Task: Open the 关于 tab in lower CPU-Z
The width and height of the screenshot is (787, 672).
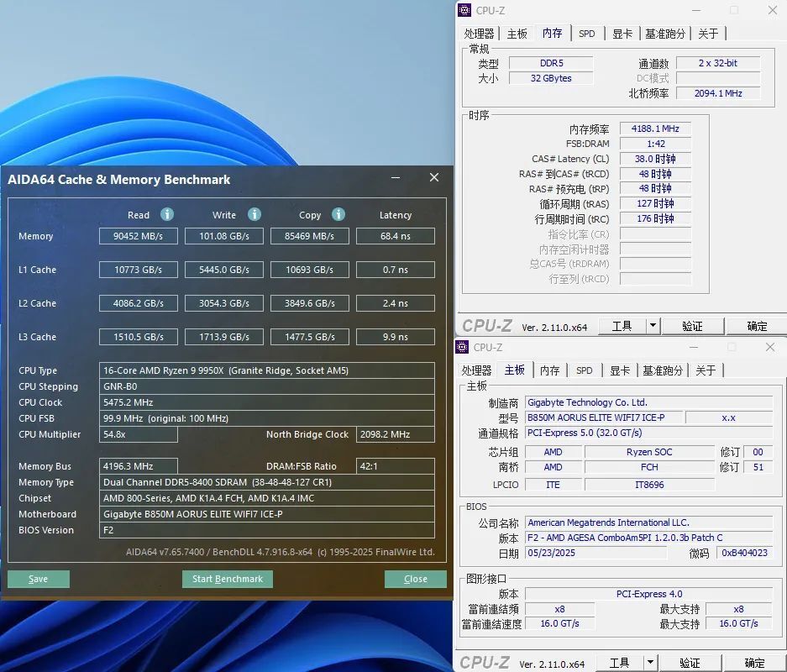Action: (x=706, y=370)
